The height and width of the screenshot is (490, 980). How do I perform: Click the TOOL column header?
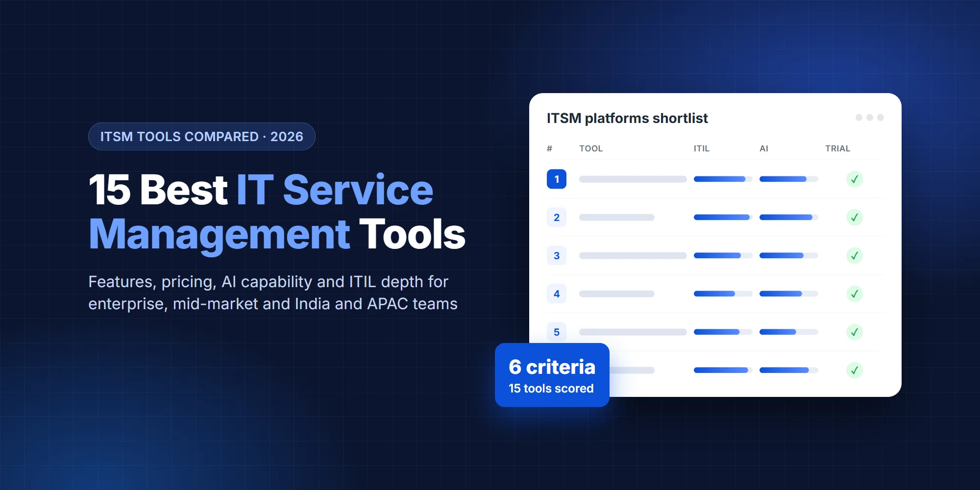pos(591,148)
